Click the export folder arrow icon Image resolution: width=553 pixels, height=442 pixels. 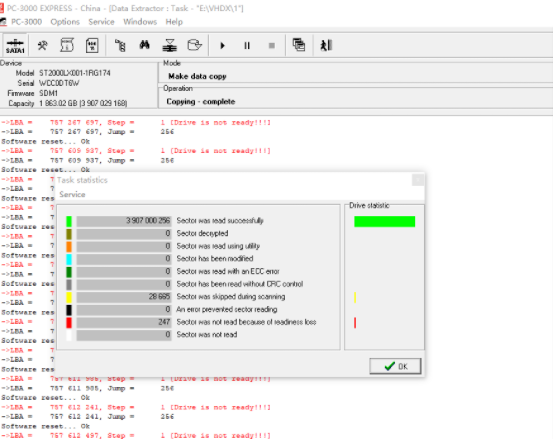[x=194, y=45]
